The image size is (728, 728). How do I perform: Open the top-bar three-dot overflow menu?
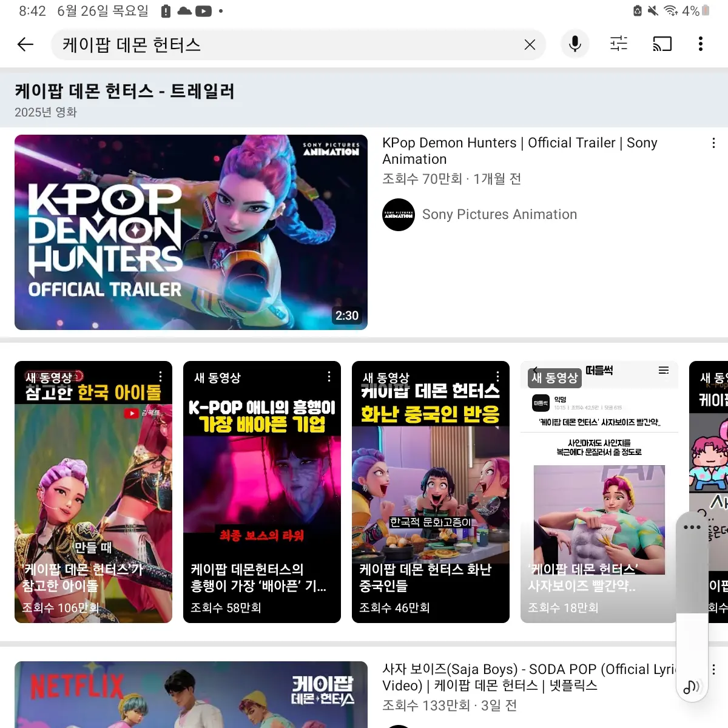[701, 44]
